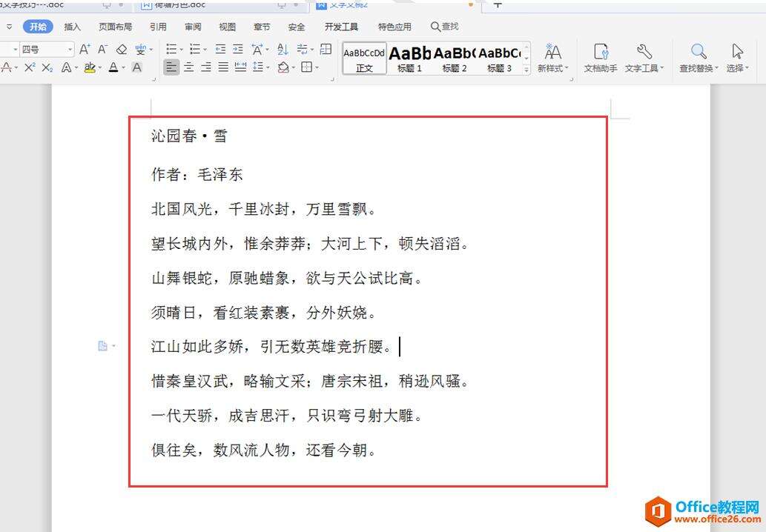Open the font color dropdown arrow
Viewport: 766px width, 532px height.
pos(124,68)
